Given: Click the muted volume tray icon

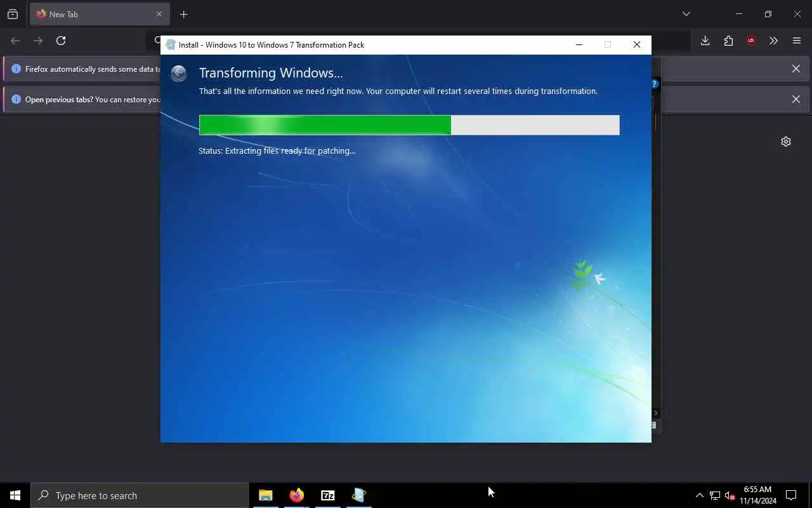Looking at the screenshot, I should pos(730,495).
